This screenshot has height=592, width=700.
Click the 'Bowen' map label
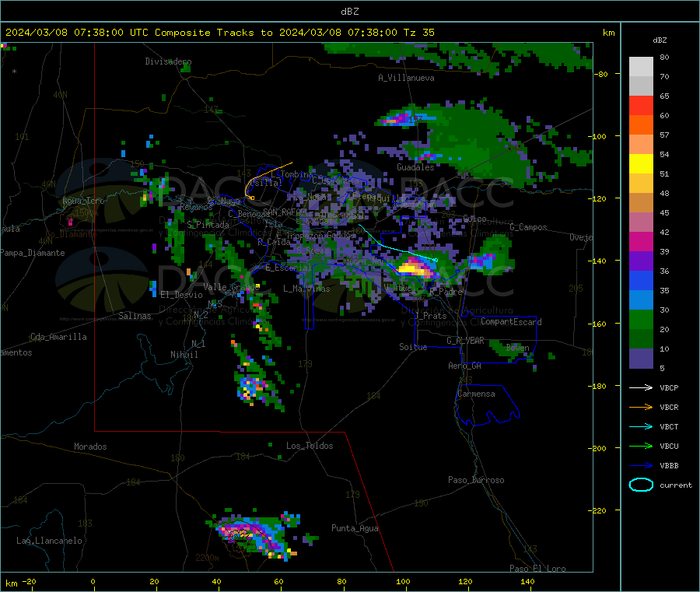pos(518,347)
